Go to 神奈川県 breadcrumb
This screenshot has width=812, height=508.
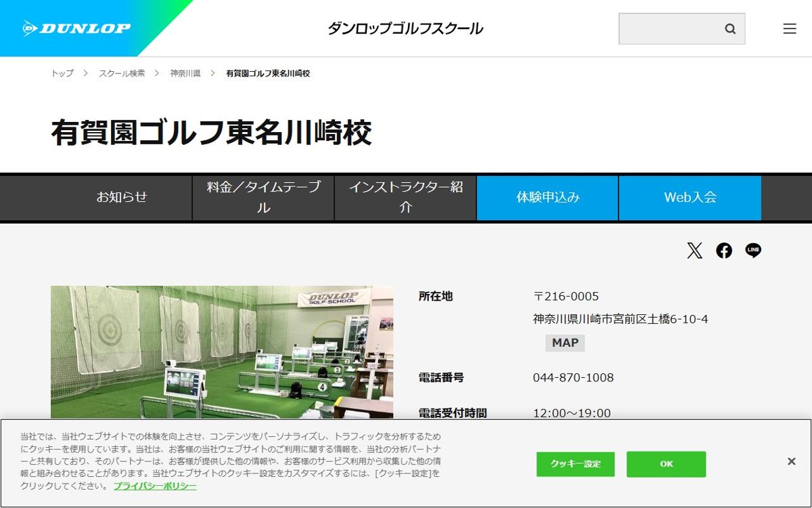pos(185,73)
